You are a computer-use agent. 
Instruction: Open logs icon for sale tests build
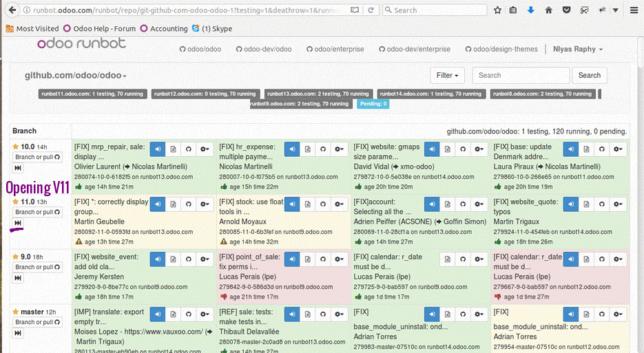[x=308, y=314]
